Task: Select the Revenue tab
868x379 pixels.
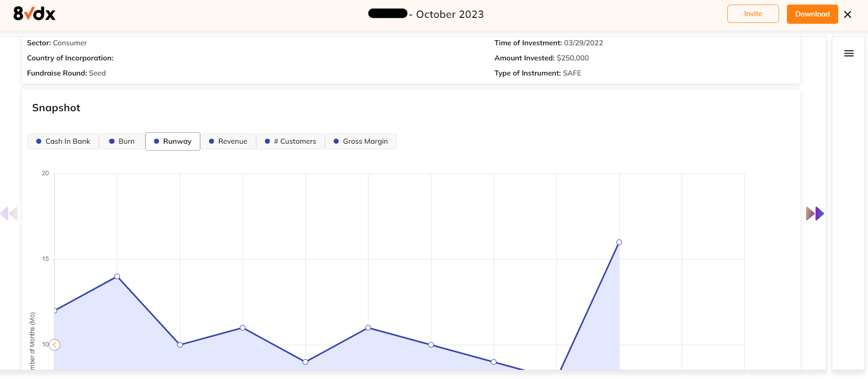Action: pos(228,141)
